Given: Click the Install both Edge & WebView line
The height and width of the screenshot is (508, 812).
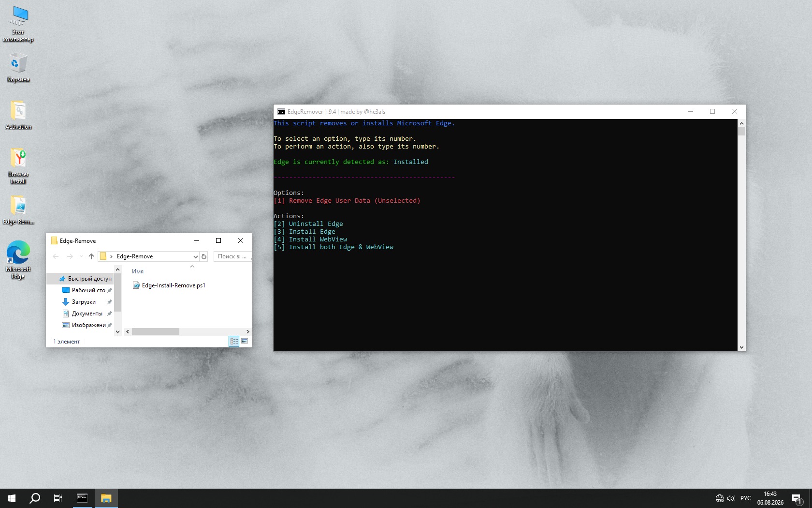Looking at the screenshot, I should tap(333, 247).
